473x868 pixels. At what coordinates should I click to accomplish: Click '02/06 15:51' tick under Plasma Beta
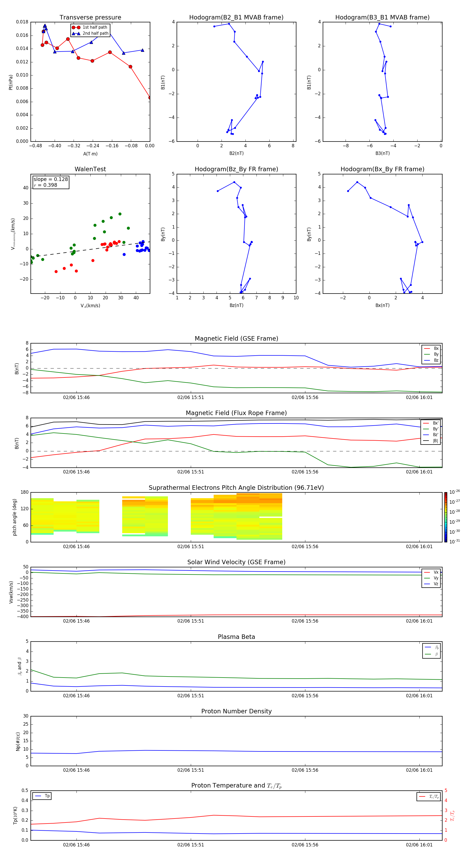(191, 695)
